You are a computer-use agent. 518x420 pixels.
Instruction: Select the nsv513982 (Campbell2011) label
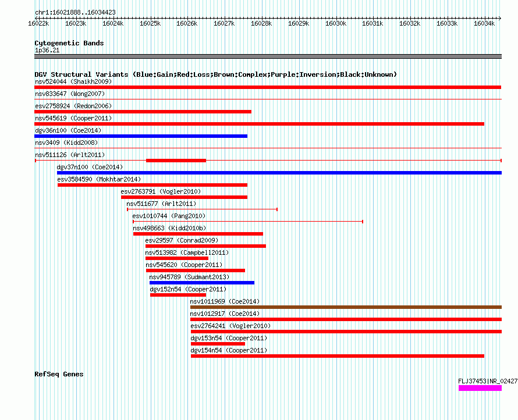(x=187, y=252)
